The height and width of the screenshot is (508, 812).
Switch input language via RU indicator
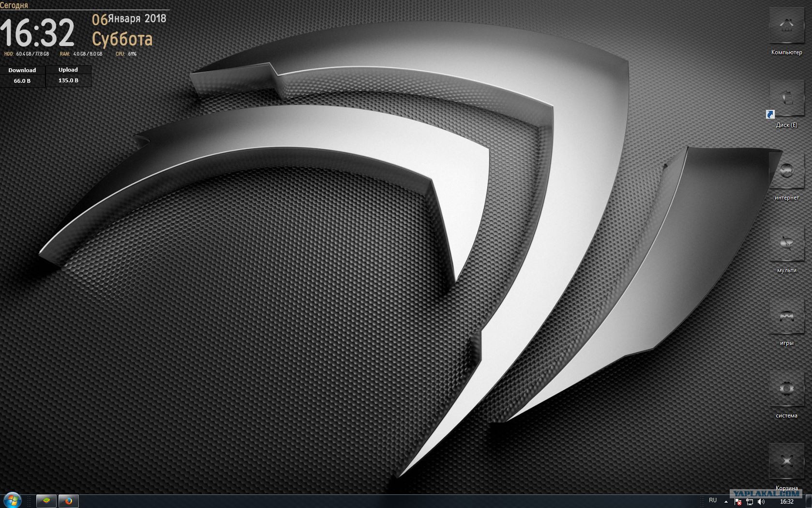(x=713, y=500)
